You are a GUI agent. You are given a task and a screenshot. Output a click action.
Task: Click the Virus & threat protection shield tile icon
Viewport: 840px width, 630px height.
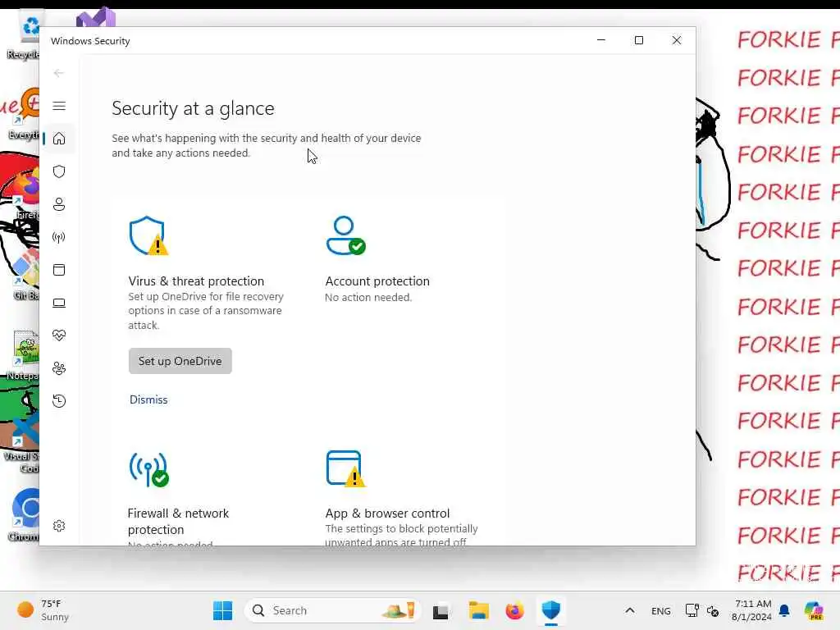[x=148, y=235]
